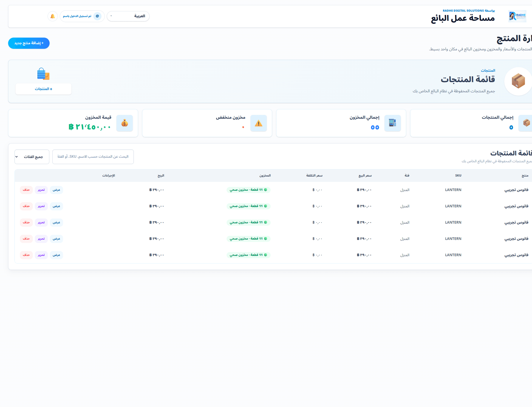Click عرض in the second product row
This screenshot has width=532, height=407.
pos(57,206)
